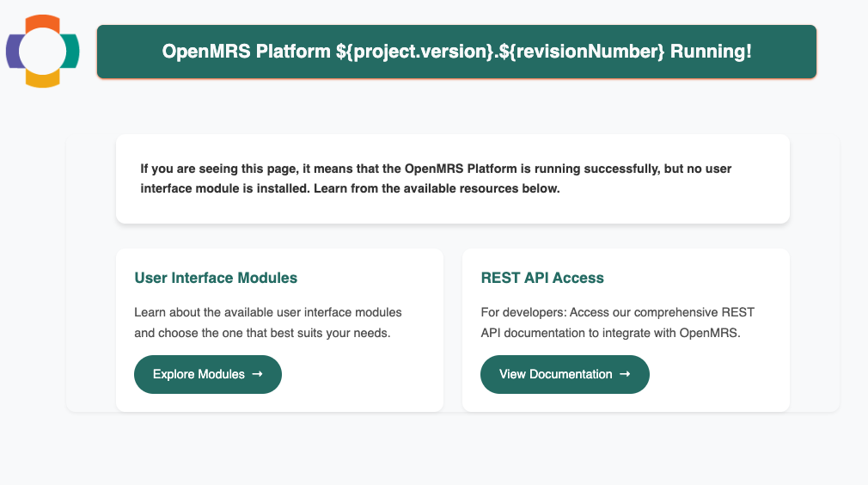
Task: Click the white center of the logo
Action: click(x=42, y=52)
